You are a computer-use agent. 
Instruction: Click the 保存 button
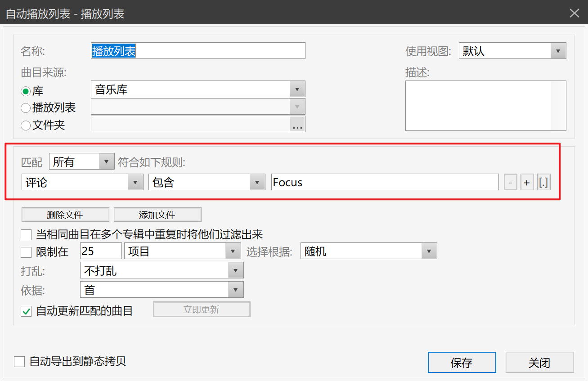coord(462,363)
